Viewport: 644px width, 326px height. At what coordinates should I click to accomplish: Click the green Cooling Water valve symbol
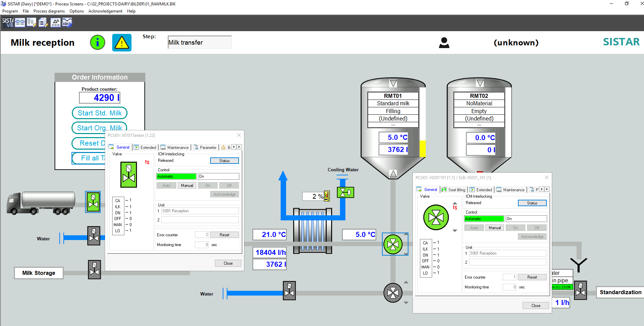345,192
